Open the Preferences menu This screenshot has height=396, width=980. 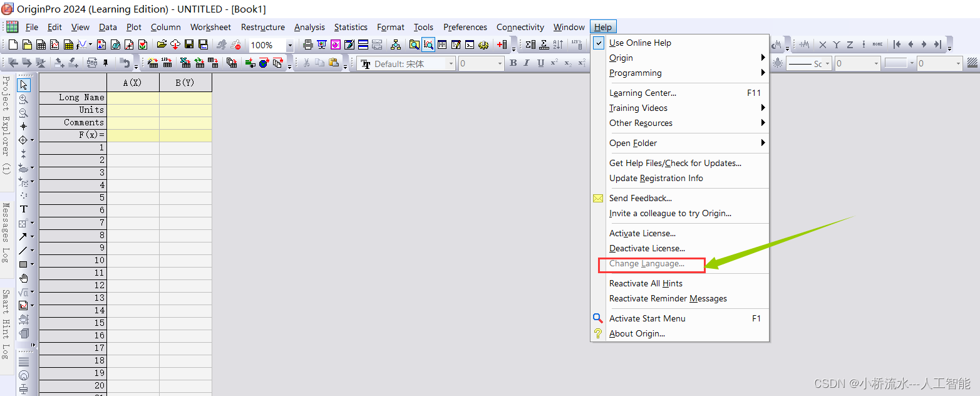(465, 27)
